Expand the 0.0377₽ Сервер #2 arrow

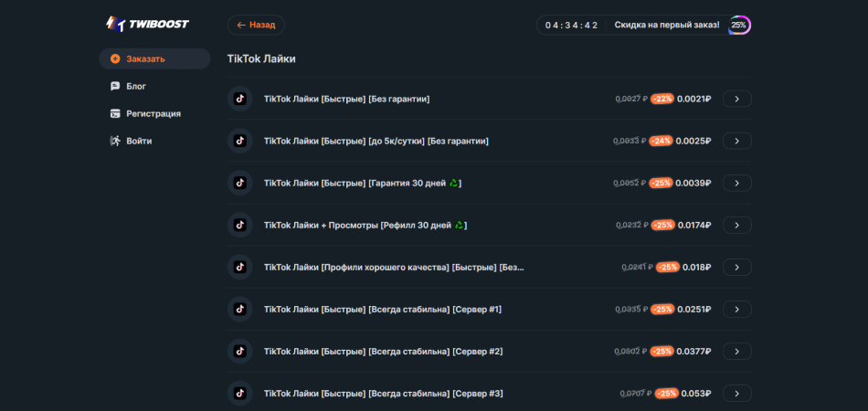coord(736,351)
